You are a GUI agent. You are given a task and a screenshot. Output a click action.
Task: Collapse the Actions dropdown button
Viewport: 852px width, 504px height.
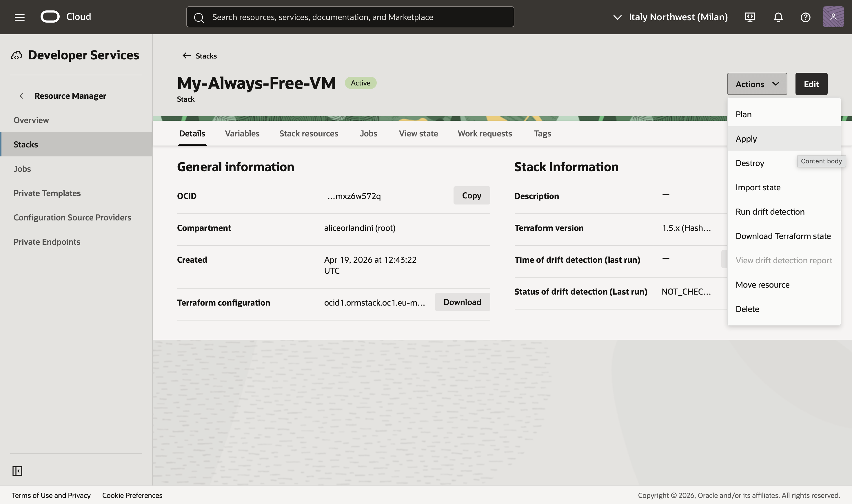pyautogui.click(x=757, y=84)
